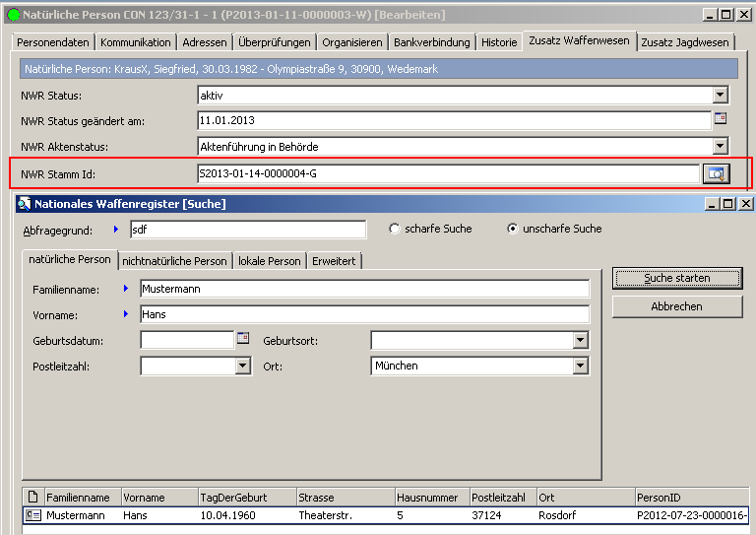Switch to the Bankverbindung tab
Screen dimensions: 756x535
click(x=432, y=42)
